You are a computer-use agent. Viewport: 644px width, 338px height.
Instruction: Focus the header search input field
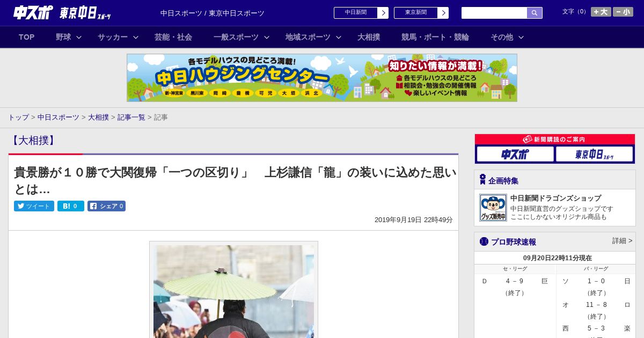494,13
